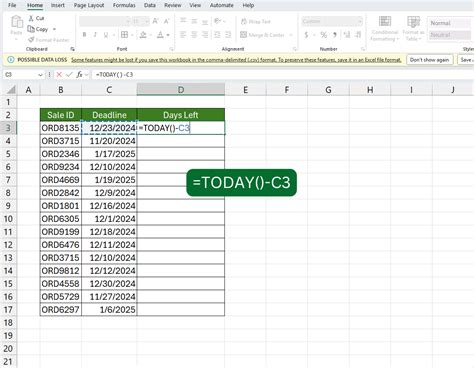Cancel formula entry with X icon
This screenshot has height=368, width=474.
(59, 74)
